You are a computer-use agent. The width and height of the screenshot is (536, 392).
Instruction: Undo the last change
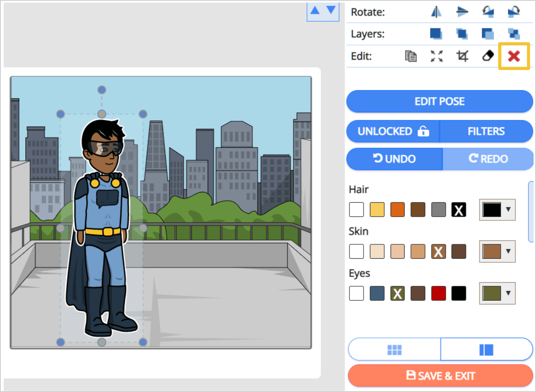coord(395,159)
